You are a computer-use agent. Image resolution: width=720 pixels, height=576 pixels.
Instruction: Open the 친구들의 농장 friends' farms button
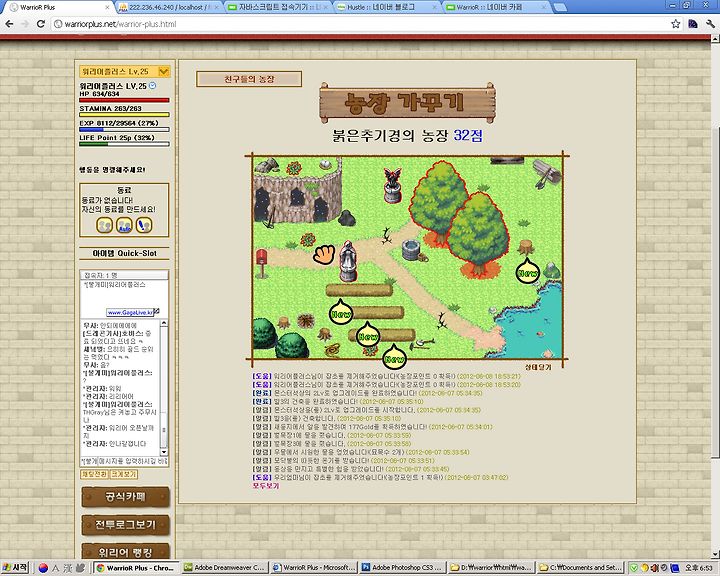pyautogui.click(x=249, y=79)
